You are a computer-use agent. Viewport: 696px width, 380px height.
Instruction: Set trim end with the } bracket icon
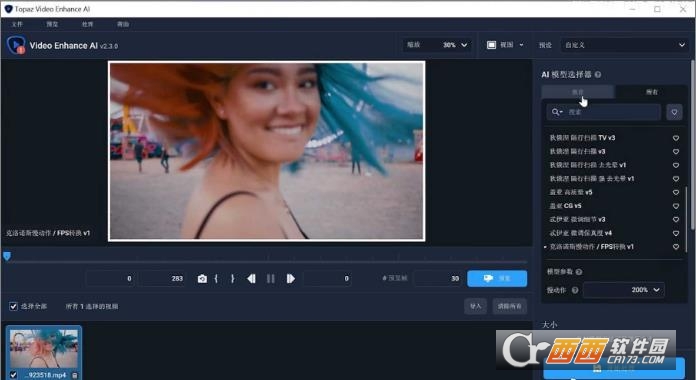point(232,279)
